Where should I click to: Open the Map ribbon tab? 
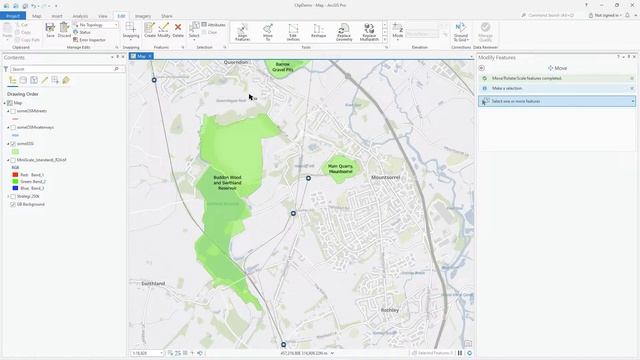click(37, 16)
